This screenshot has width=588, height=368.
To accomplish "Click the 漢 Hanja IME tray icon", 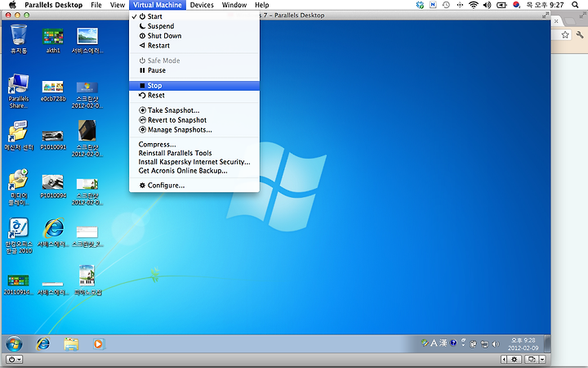I will point(443,343).
